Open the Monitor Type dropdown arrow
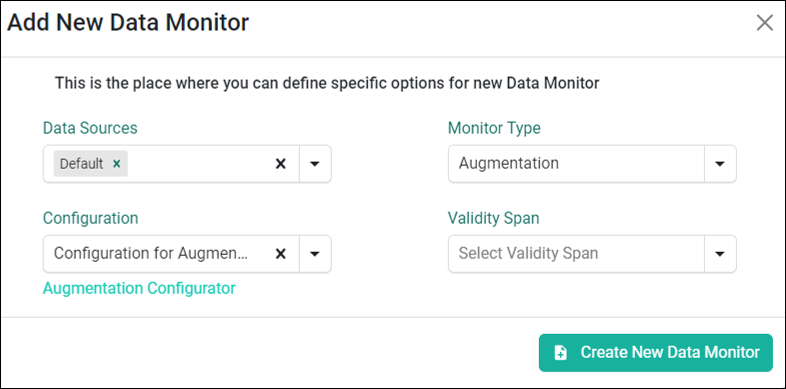Image resolution: width=786 pixels, height=389 pixels. coord(720,164)
